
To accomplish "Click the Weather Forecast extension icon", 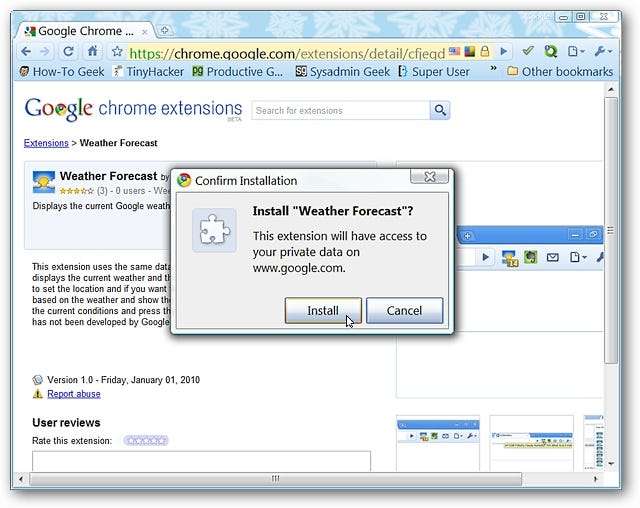I will coord(44,182).
